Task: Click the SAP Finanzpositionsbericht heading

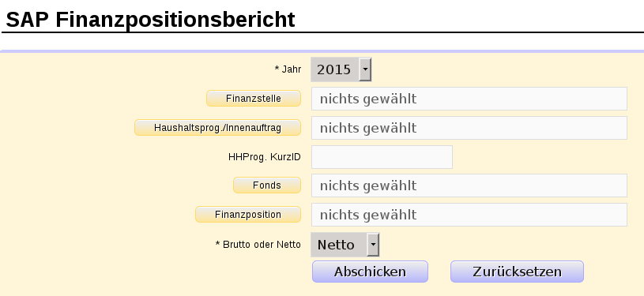Action: (150, 19)
